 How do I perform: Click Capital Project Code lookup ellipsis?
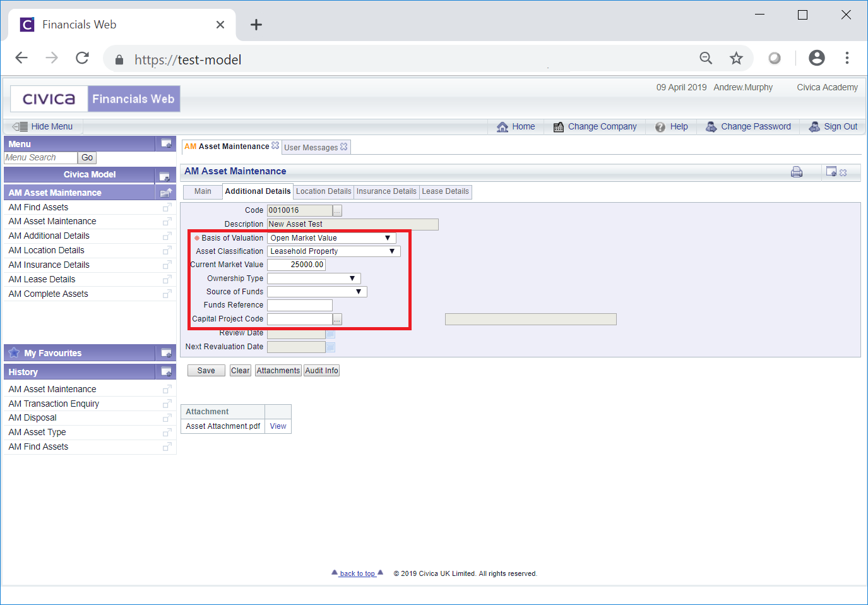tap(337, 320)
